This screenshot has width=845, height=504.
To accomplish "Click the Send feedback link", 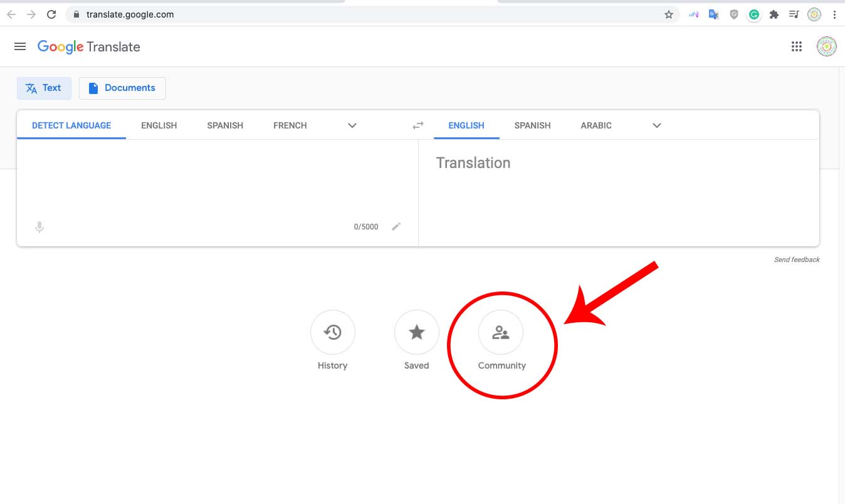I will [797, 260].
